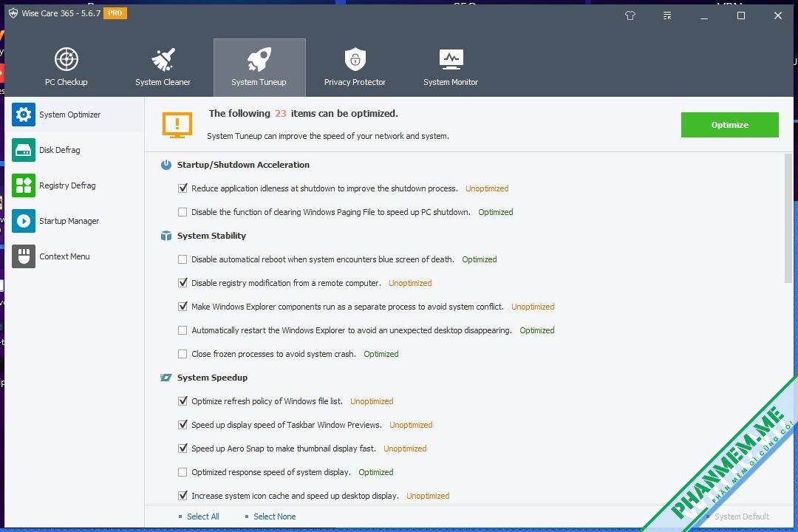798x532 pixels.
Task: Uncheck Make Windows Explorer components separate process
Action: (183, 307)
